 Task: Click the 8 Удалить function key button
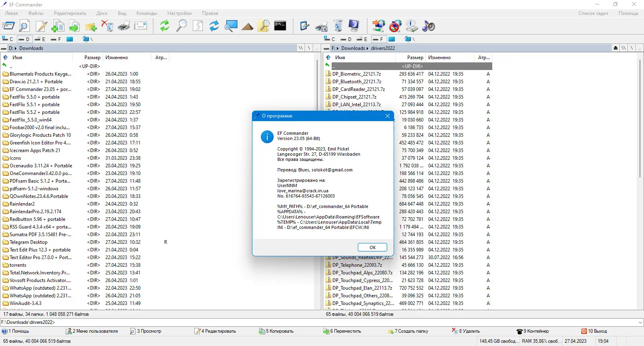pos(466,331)
